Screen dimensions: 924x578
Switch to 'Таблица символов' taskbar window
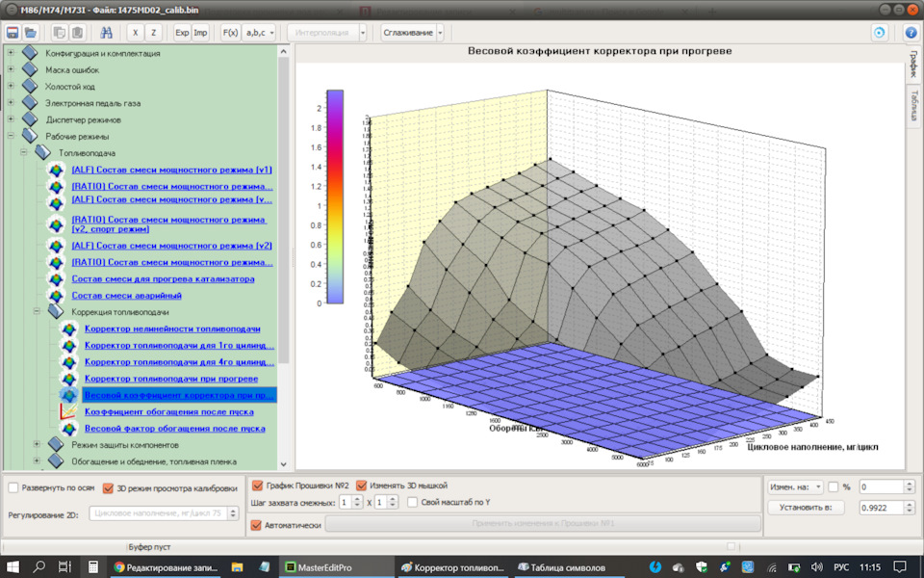click(568, 567)
